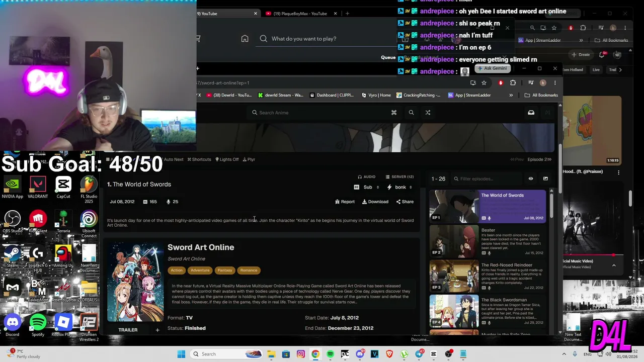The width and height of the screenshot is (644, 362).
Task: Click the shuffle random anime icon
Action: (428, 113)
